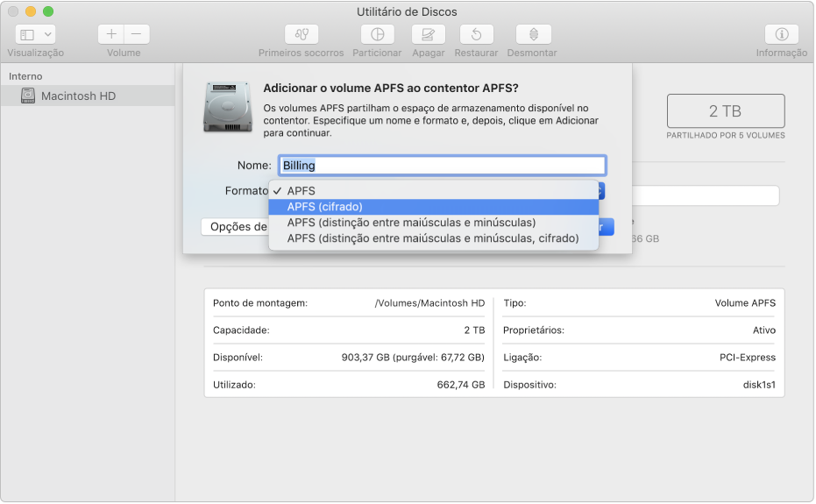Click the Formato popup arrow control
The width and height of the screenshot is (816, 504).
pyautogui.click(x=601, y=191)
